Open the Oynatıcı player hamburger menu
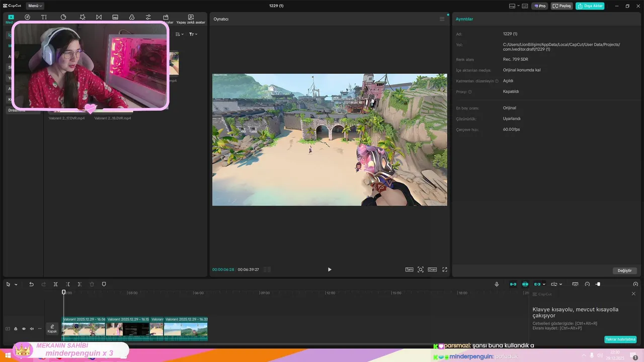This screenshot has height=362, width=644. tap(442, 19)
